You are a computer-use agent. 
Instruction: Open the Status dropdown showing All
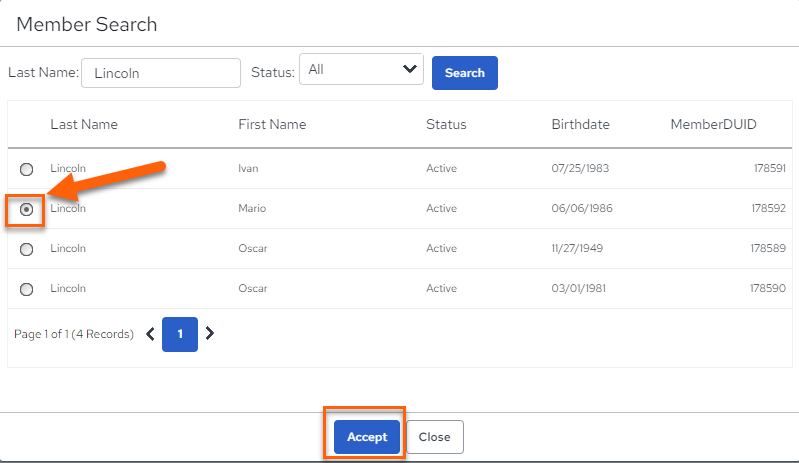(x=361, y=69)
